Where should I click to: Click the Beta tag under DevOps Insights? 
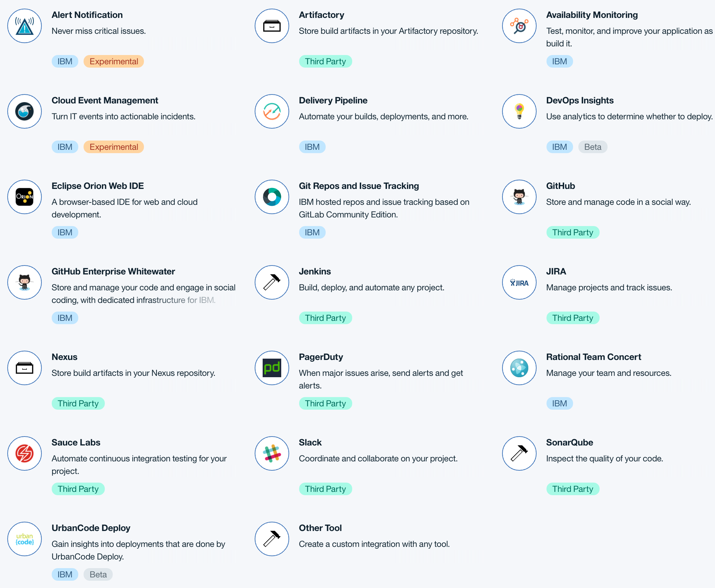coord(592,147)
